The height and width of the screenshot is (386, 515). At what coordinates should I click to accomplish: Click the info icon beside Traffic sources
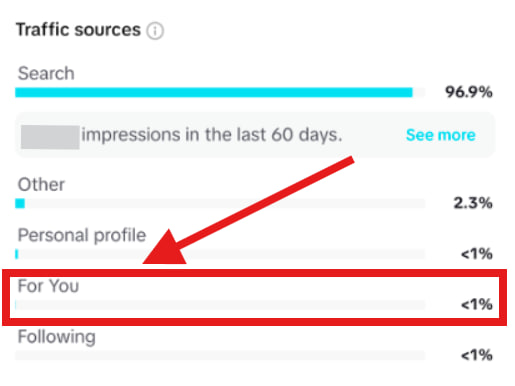coord(155,31)
